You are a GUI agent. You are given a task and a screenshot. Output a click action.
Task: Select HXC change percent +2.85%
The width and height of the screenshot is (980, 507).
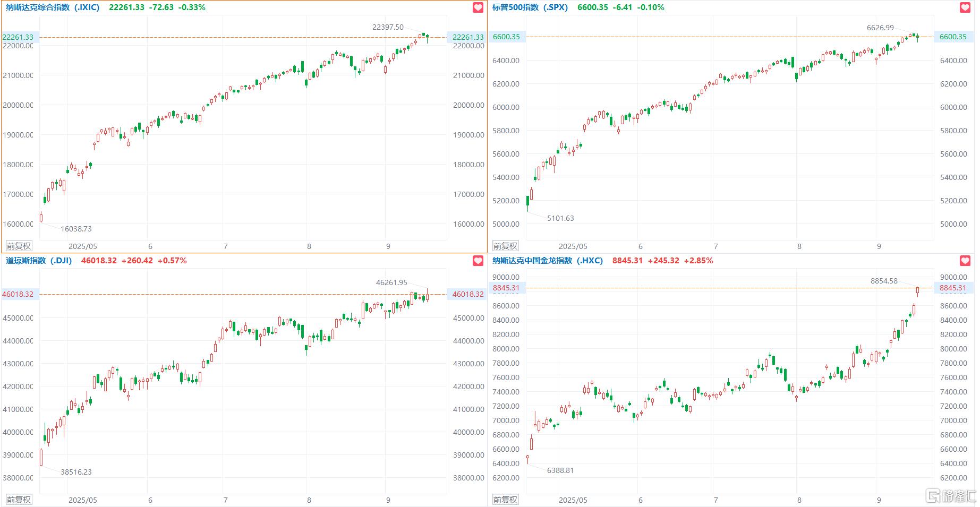[x=698, y=261]
